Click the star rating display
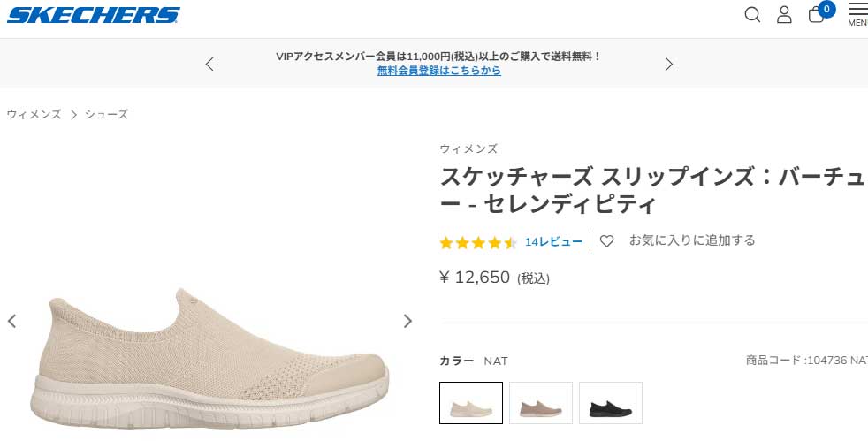The image size is (868, 441). (x=477, y=243)
